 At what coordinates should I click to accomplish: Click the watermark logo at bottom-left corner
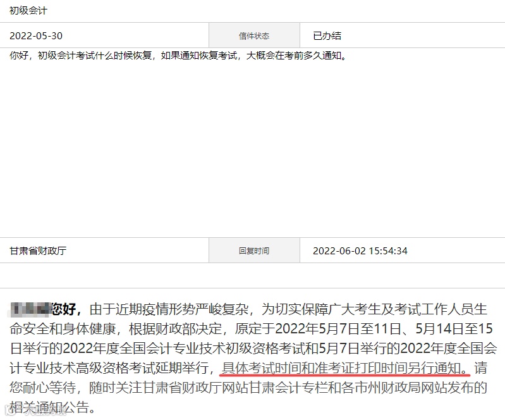pos(35,410)
